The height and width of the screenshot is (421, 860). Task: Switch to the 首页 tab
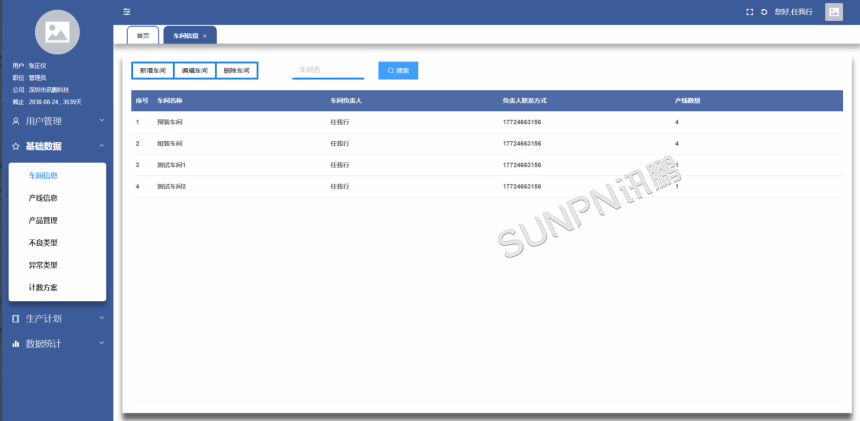143,35
